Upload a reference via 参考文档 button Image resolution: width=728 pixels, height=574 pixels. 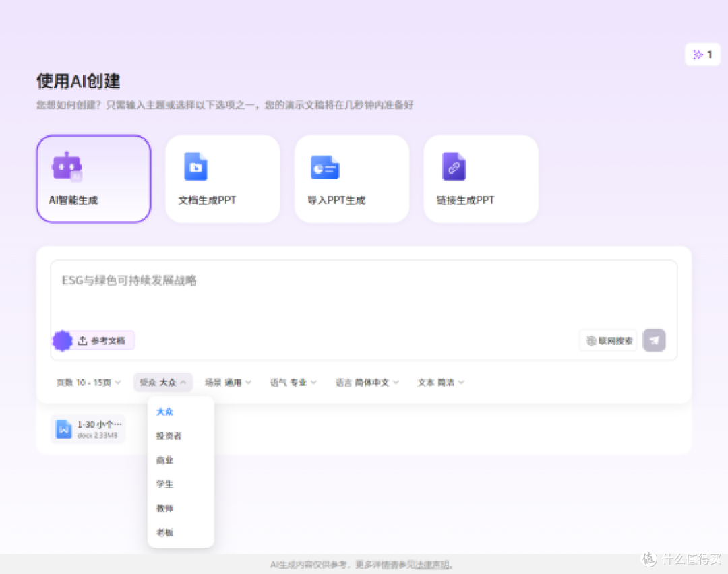102,341
